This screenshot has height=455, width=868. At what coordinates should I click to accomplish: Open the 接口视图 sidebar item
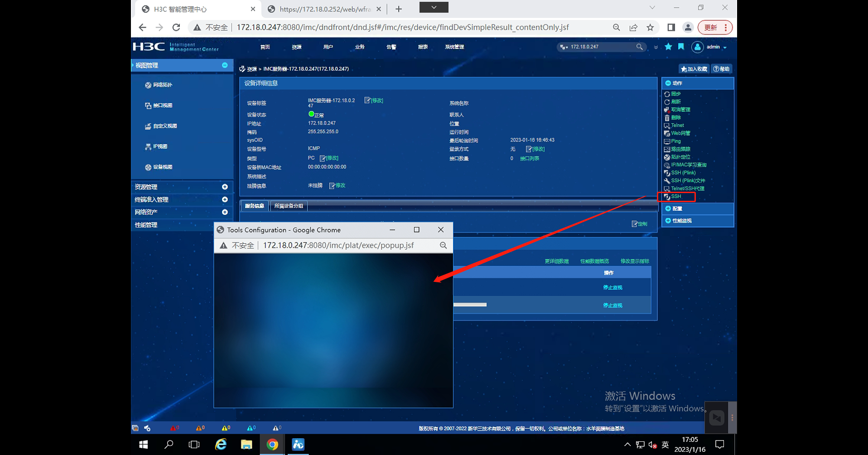pyautogui.click(x=159, y=106)
